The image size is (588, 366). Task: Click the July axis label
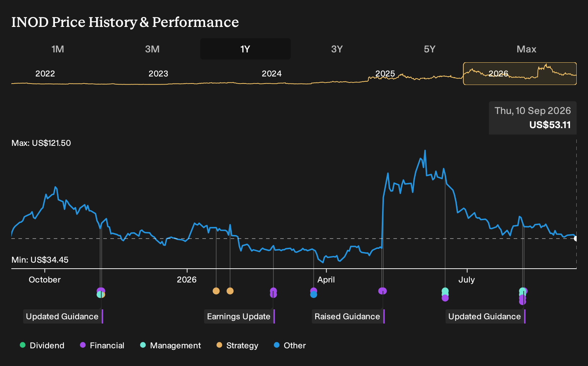467,280
